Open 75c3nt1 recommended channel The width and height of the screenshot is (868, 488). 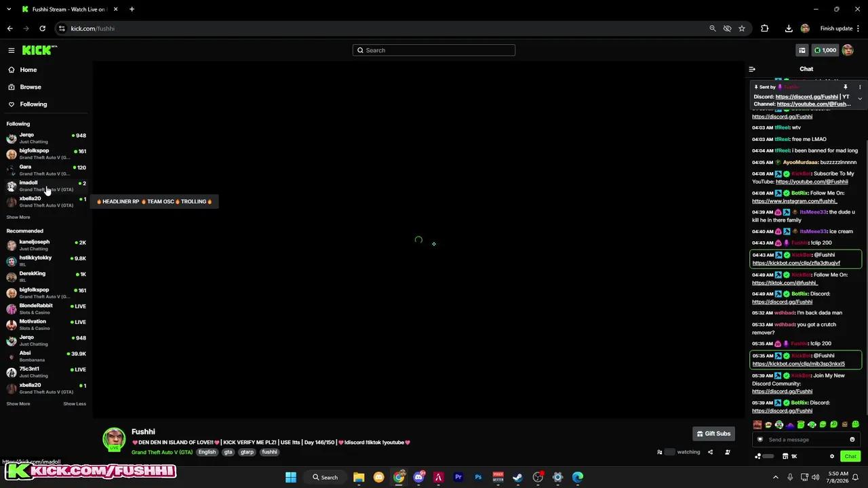tap(46, 372)
